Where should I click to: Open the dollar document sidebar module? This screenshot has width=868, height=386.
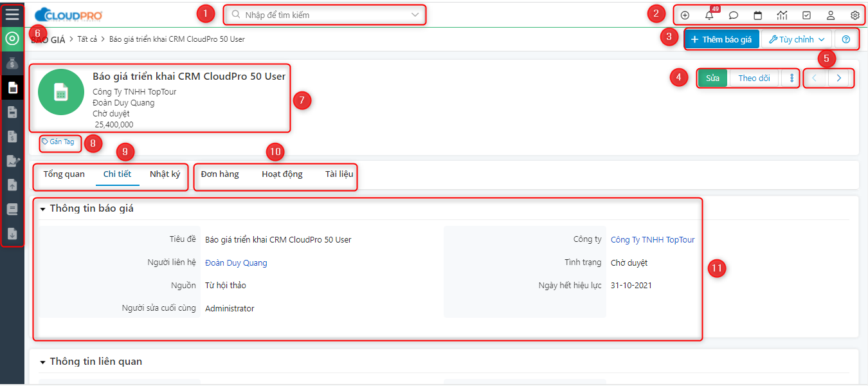[x=12, y=136]
